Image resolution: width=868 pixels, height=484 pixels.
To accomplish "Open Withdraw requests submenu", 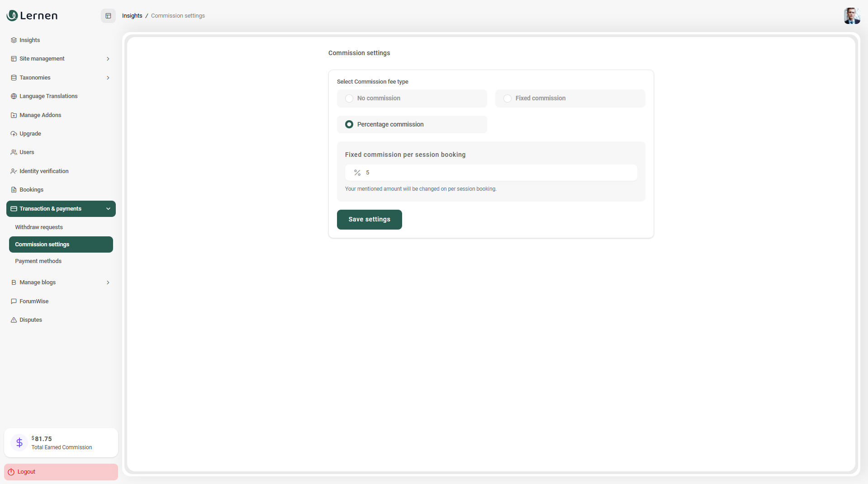I will (39, 227).
